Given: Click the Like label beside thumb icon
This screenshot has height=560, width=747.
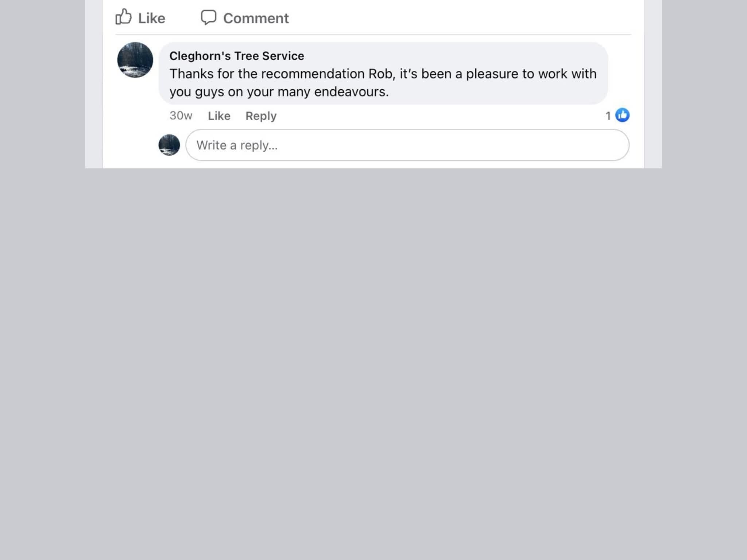Looking at the screenshot, I should pyautogui.click(x=151, y=18).
